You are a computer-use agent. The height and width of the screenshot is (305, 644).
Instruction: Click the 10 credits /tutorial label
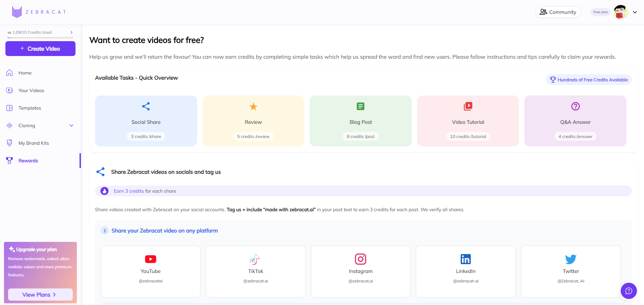click(468, 136)
